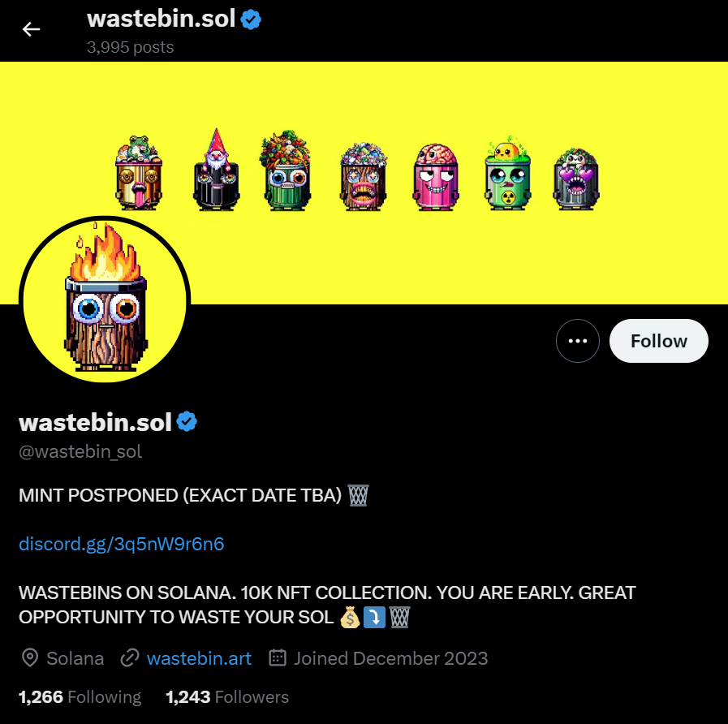Click the gnome bin in the banner
Viewport: 728px width, 724px height.
pos(216,170)
